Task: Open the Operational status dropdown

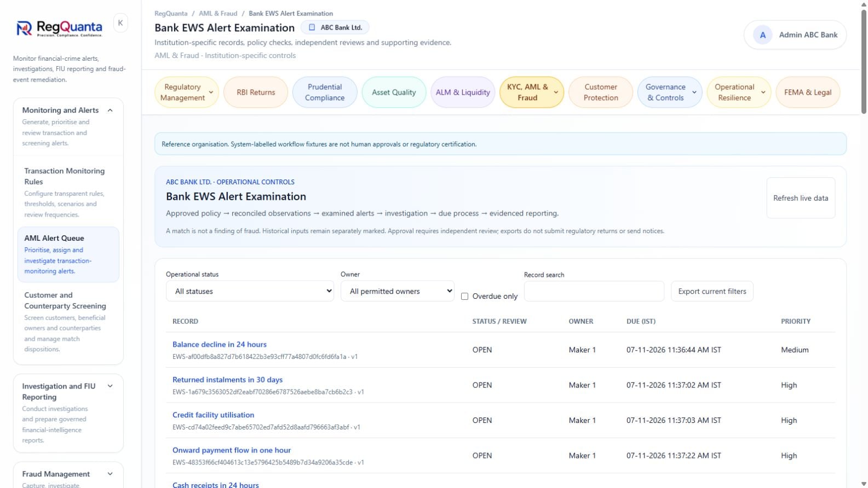Action: point(250,291)
